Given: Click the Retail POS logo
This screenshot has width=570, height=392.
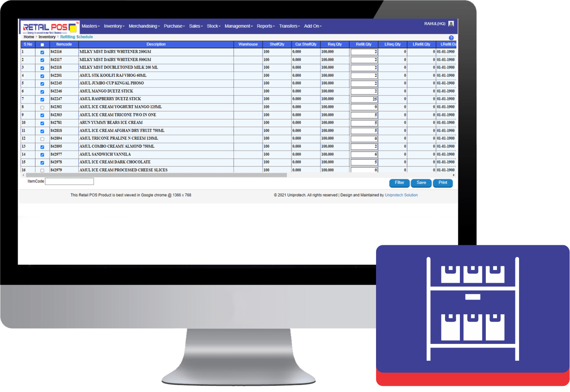Looking at the screenshot, I should tap(50, 28).
